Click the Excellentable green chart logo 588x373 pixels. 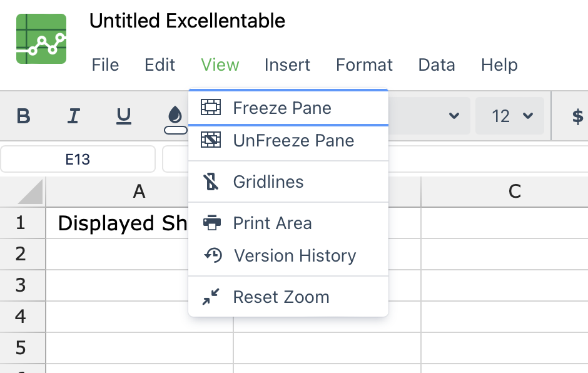pyautogui.click(x=41, y=39)
